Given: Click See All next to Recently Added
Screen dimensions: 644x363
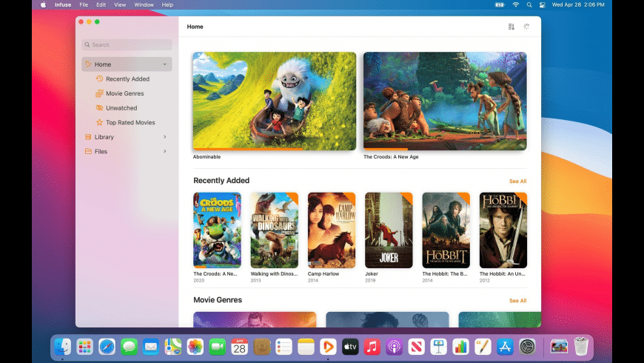Looking at the screenshot, I should click(x=517, y=181).
